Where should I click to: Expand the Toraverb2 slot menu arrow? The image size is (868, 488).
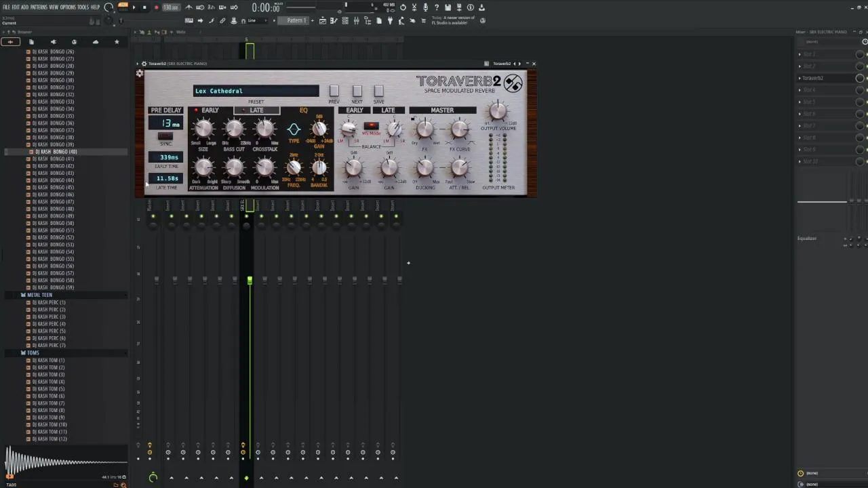pyautogui.click(x=800, y=78)
